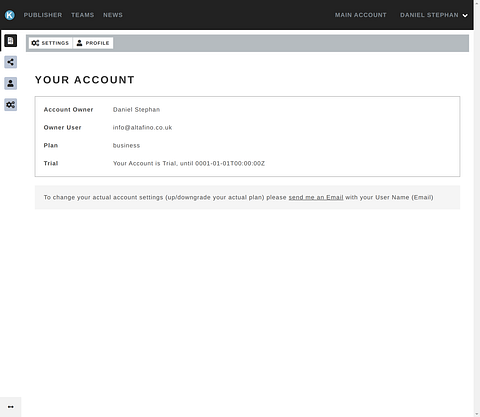Select the user icon in sidebar
The image size is (480, 417).
(11, 83)
